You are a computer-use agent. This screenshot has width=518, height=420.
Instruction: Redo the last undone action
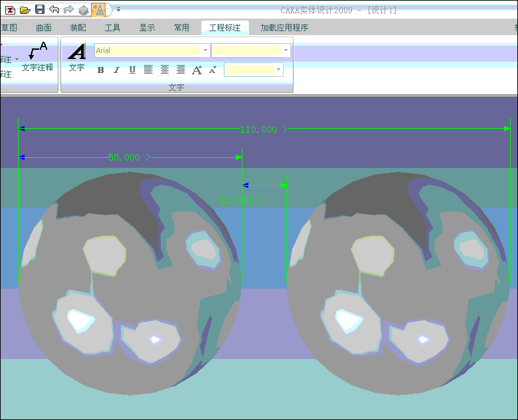tap(68, 9)
